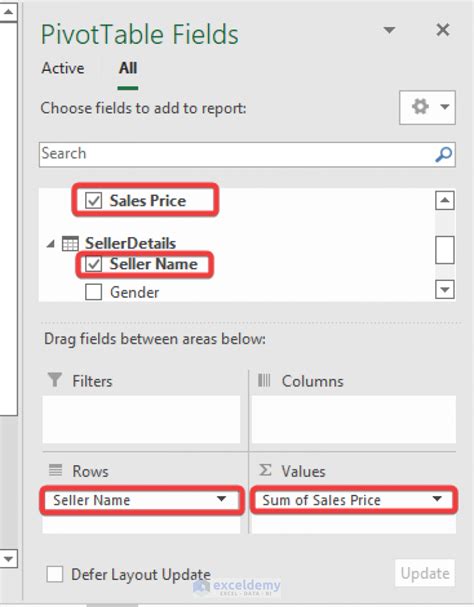Screen dimensions: 474x607
Task: Click the Values sigma icon
Action: (265, 470)
